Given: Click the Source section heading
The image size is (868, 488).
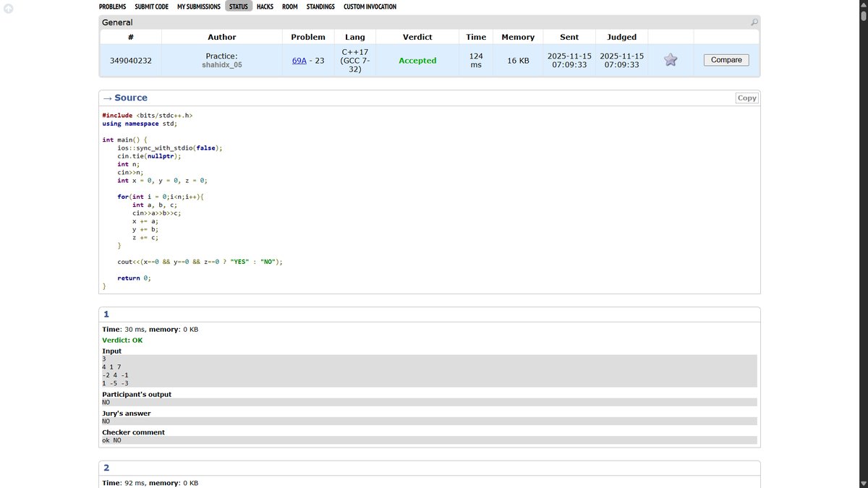Looking at the screenshot, I should pos(131,98).
